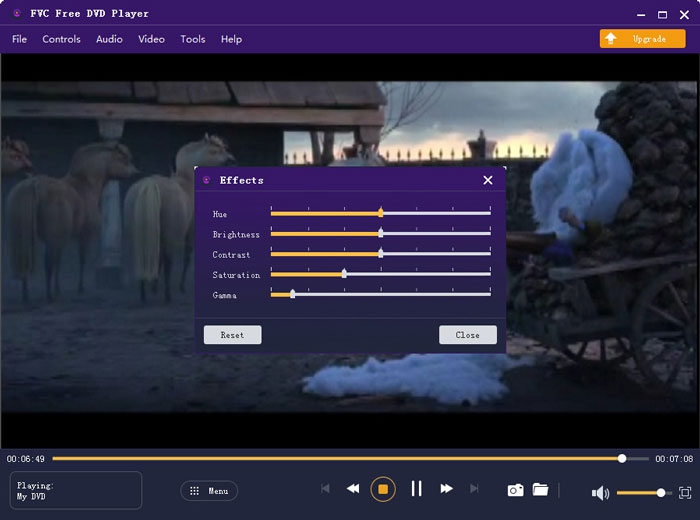The height and width of the screenshot is (520, 700).
Task: Jump to previous chapter
Action: point(325,489)
